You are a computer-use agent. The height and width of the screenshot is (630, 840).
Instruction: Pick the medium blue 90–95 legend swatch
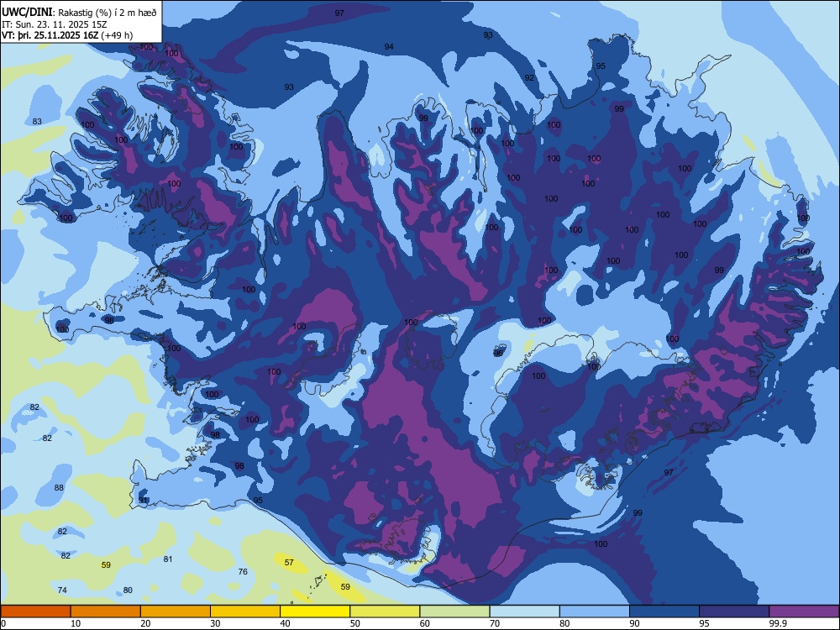click(x=664, y=612)
